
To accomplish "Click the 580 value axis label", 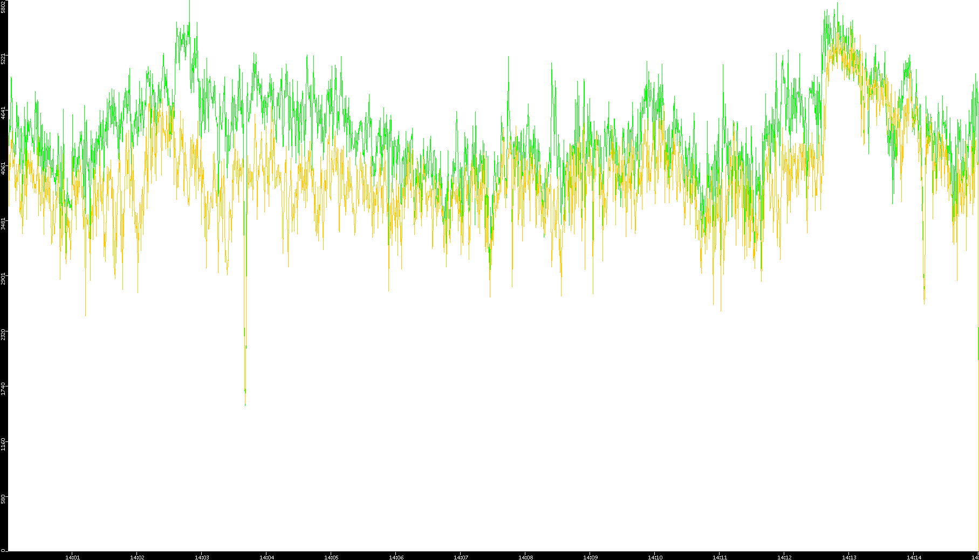I will (4, 499).
